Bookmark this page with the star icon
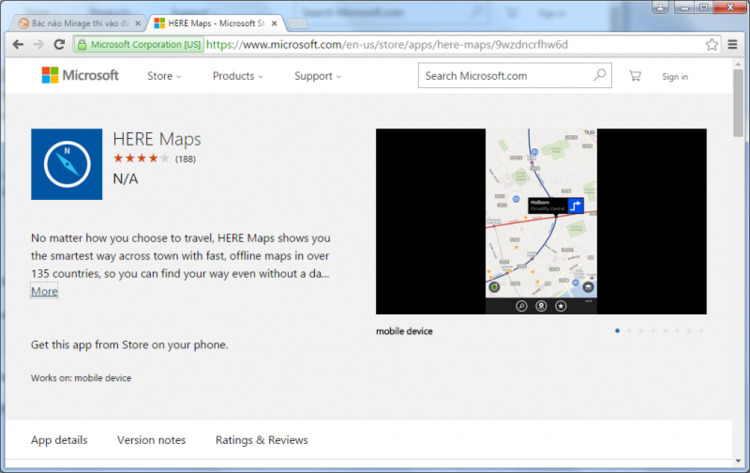 (x=712, y=44)
